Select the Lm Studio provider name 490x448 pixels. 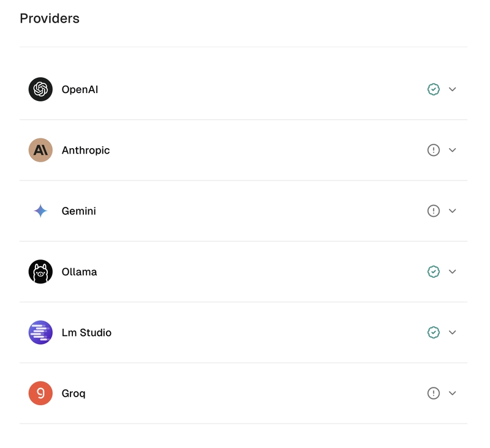point(86,333)
